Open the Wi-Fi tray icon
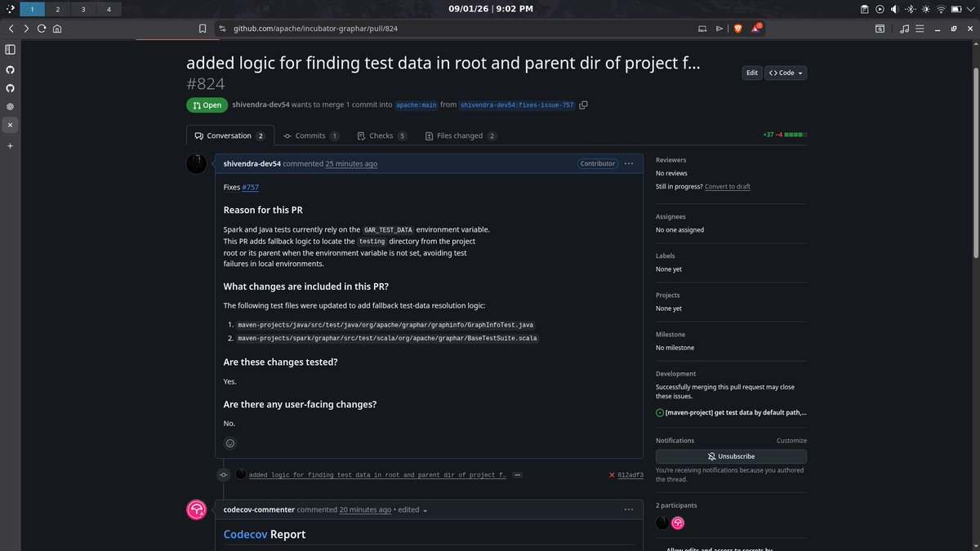980x551 pixels. [940, 9]
